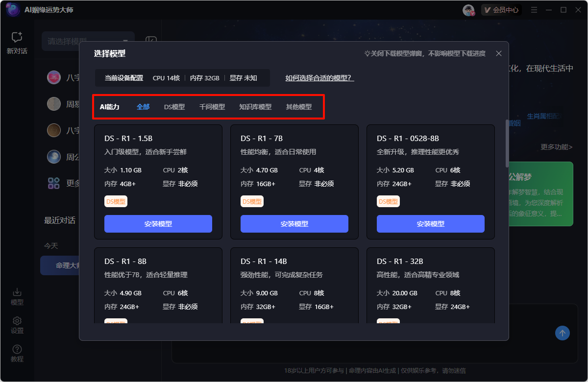Open the tutorial help icon
Image resolution: width=588 pixels, height=382 pixels.
coord(17,350)
